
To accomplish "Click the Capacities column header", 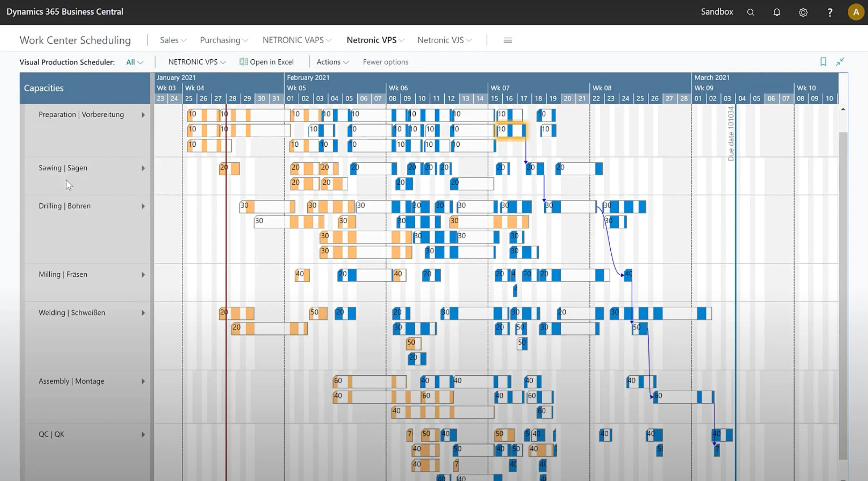I will [x=85, y=88].
